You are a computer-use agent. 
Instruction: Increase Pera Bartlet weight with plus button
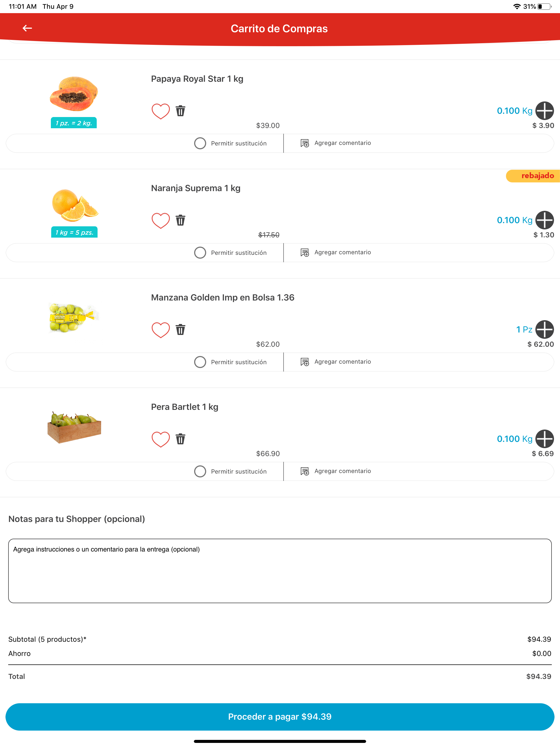(544, 439)
